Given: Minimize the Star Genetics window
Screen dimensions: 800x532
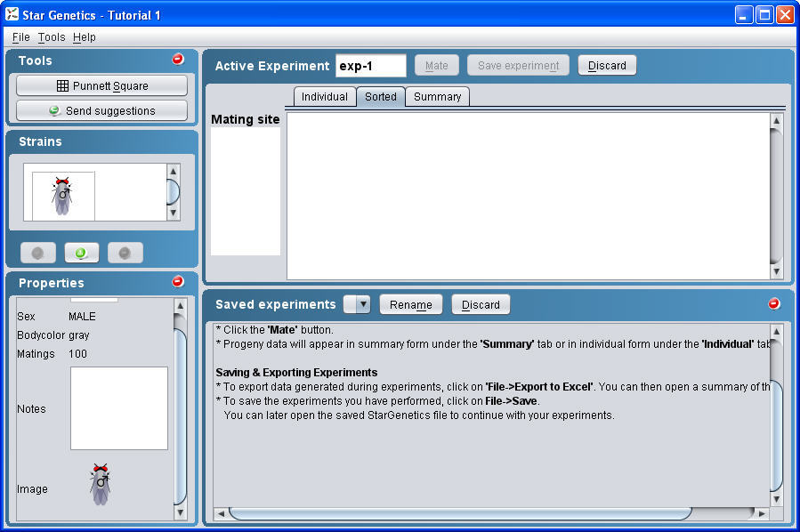Looking at the screenshot, I should coord(744,14).
